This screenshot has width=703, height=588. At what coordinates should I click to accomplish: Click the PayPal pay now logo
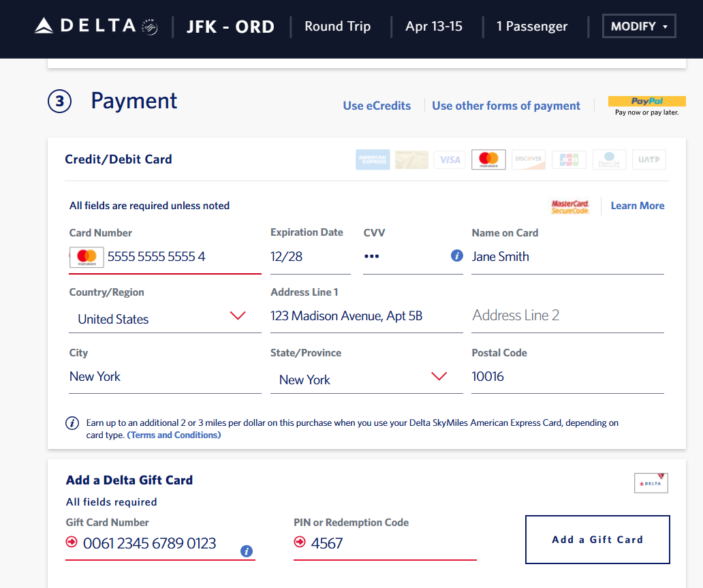646,105
